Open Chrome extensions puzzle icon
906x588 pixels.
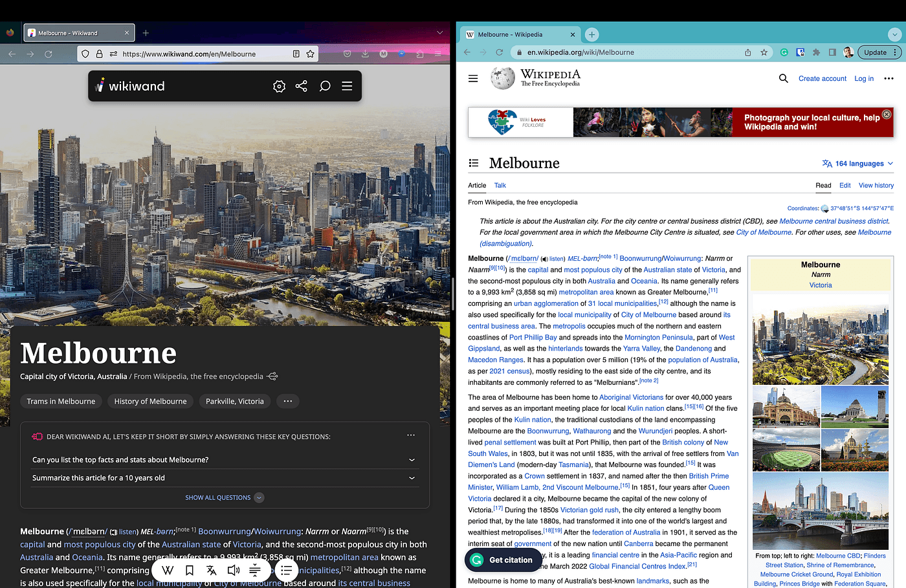(816, 52)
